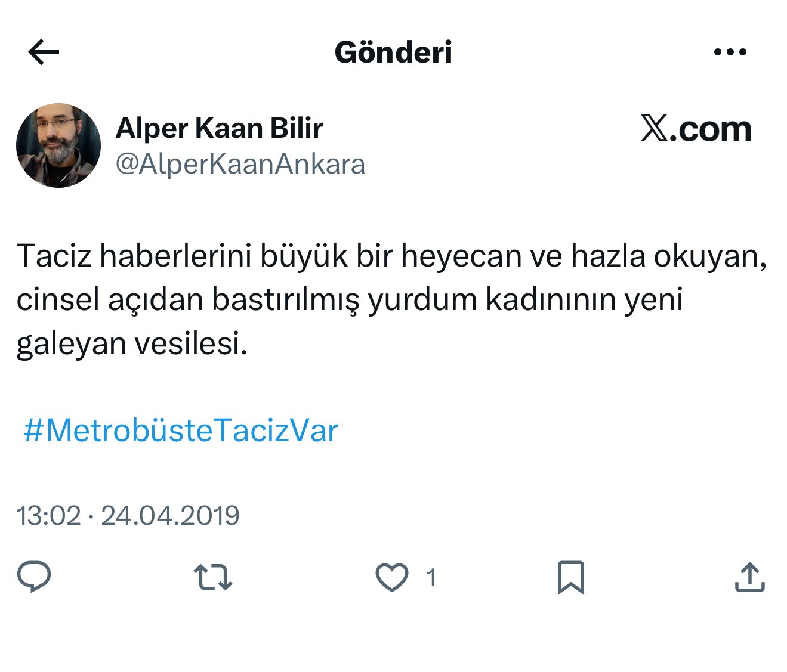Open Alper Kaan Bilir's profile picture
This screenshot has width=787, height=672.
click(x=58, y=145)
